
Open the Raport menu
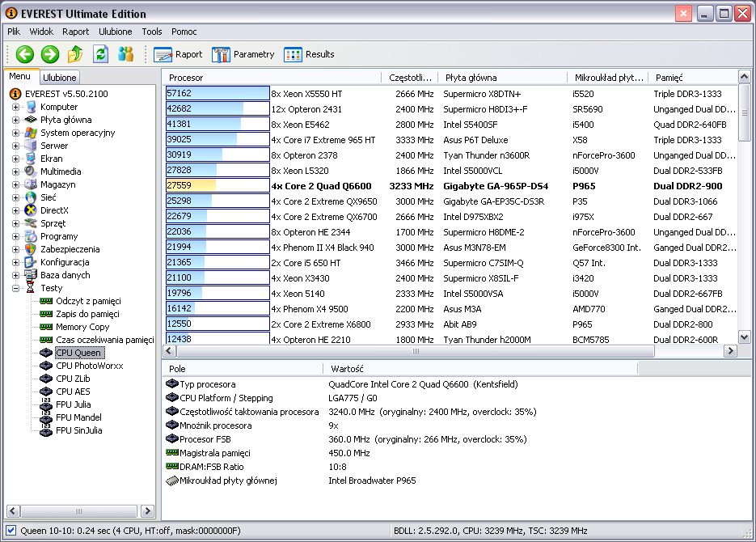pyautogui.click(x=76, y=32)
